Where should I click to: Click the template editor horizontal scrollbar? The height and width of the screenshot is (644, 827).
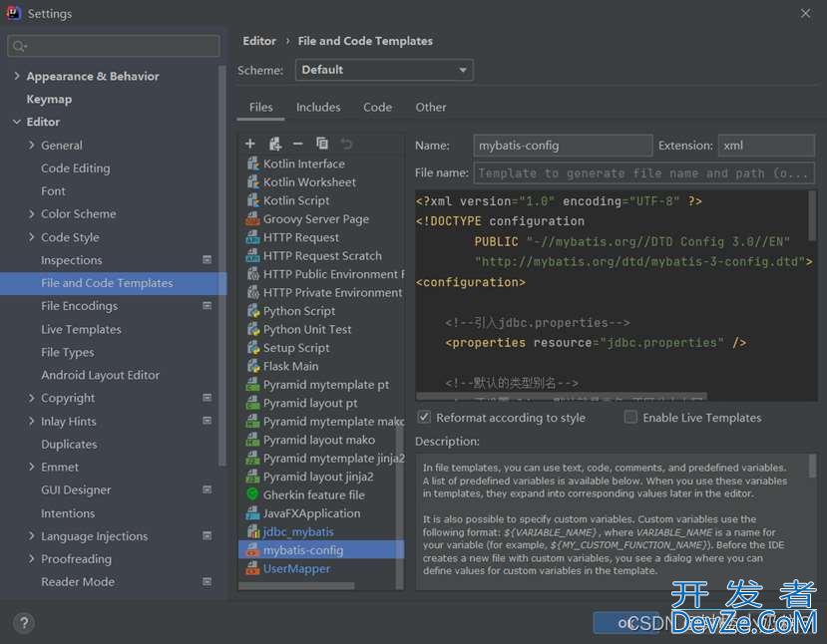562,396
